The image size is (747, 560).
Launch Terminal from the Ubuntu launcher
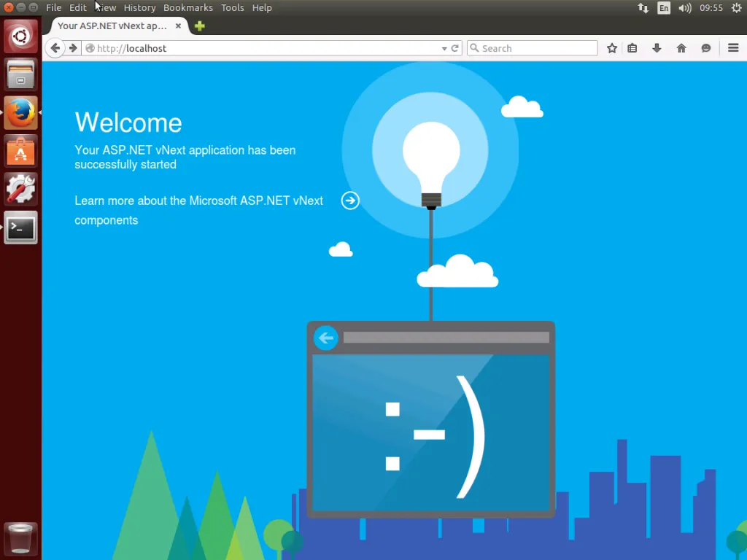click(x=21, y=228)
